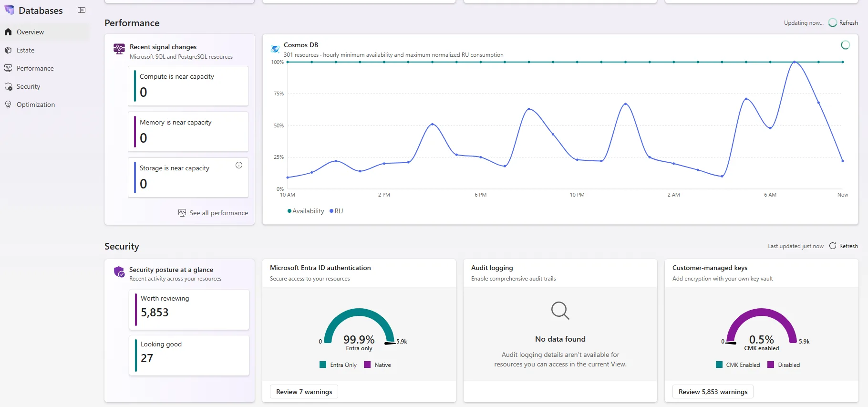Click the Disabled legend swatch
Screen dimensions: 868x407
click(771, 365)
